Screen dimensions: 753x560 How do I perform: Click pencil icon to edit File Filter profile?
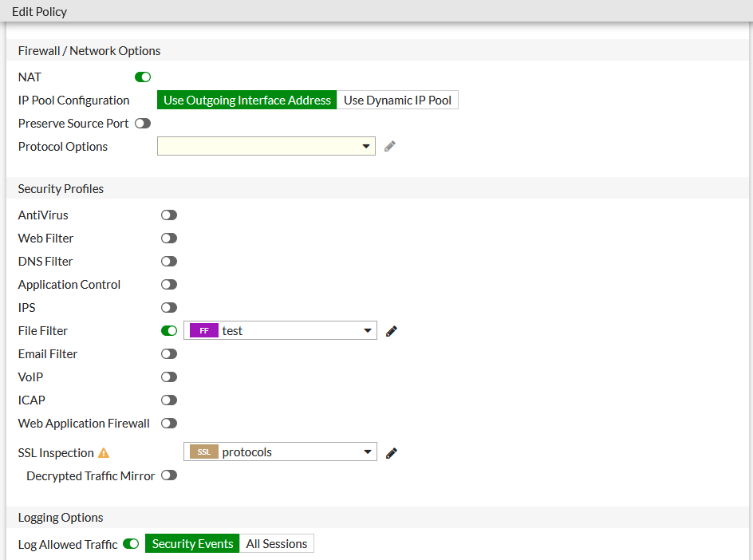click(391, 331)
